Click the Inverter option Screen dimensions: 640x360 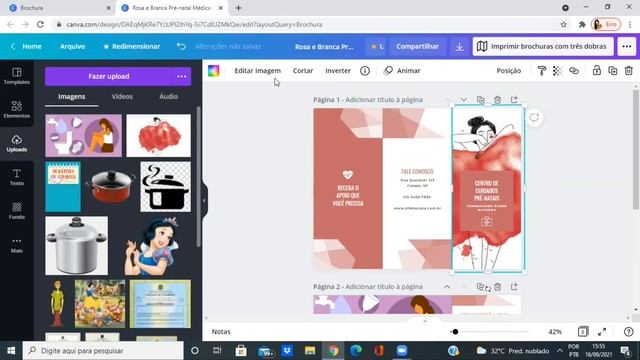click(x=338, y=71)
